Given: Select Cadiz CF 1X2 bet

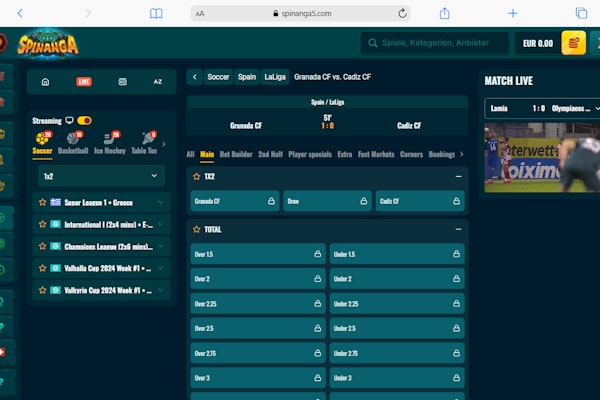Looking at the screenshot, I should (420, 201).
